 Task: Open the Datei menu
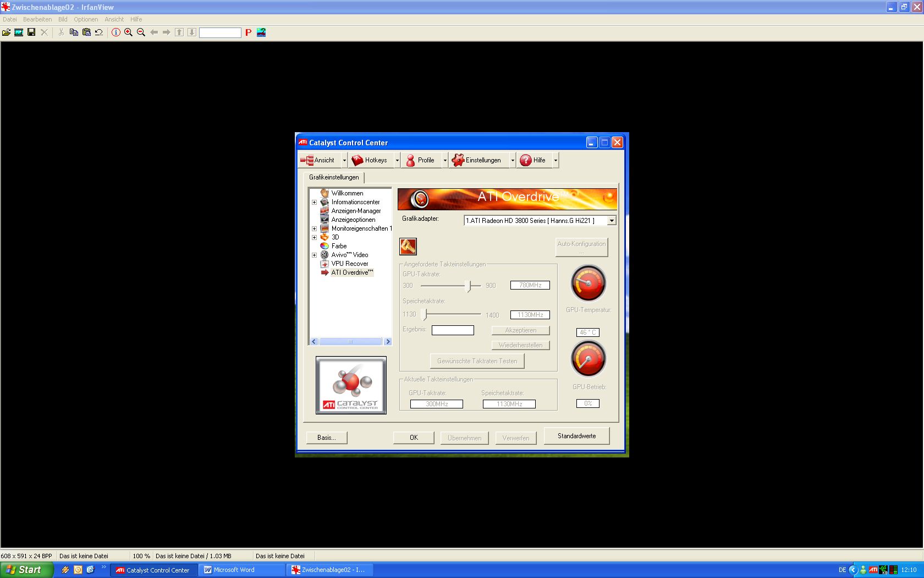[10, 19]
